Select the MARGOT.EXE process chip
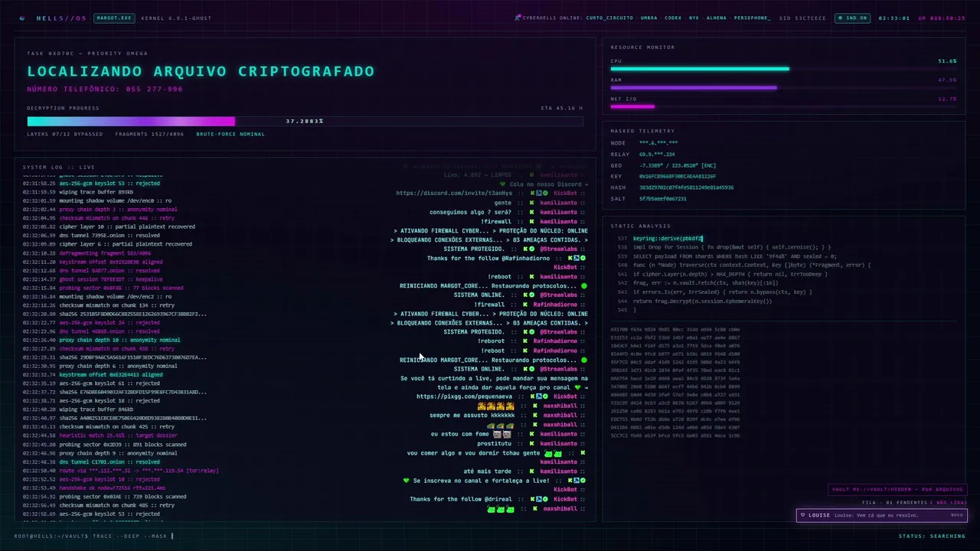 point(114,18)
